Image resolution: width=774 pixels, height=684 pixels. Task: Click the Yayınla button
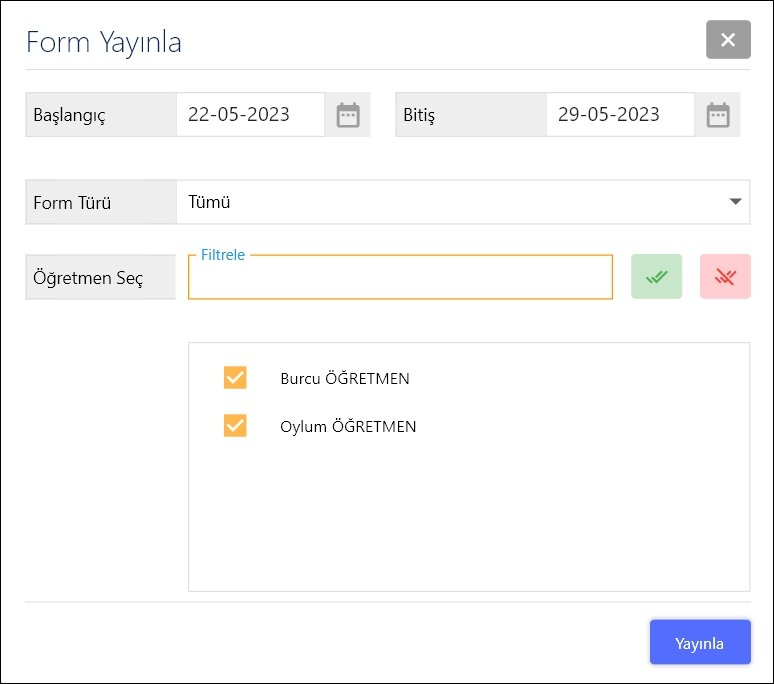(700, 642)
